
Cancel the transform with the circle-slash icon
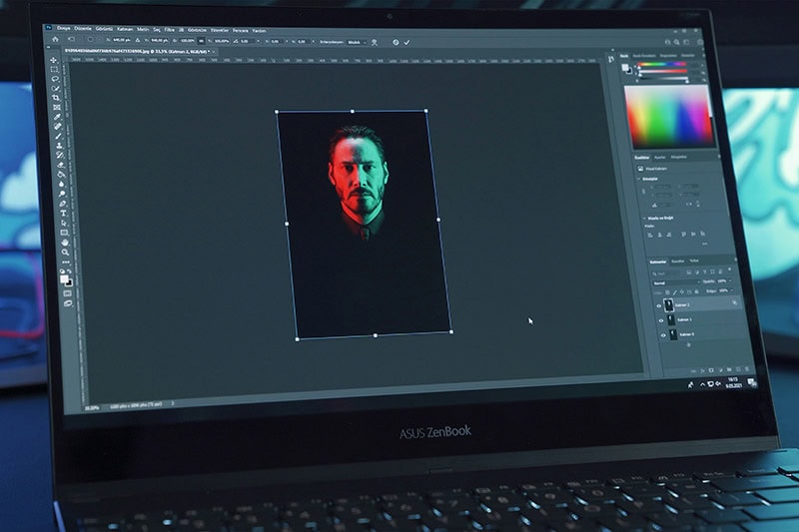coord(396,42)
